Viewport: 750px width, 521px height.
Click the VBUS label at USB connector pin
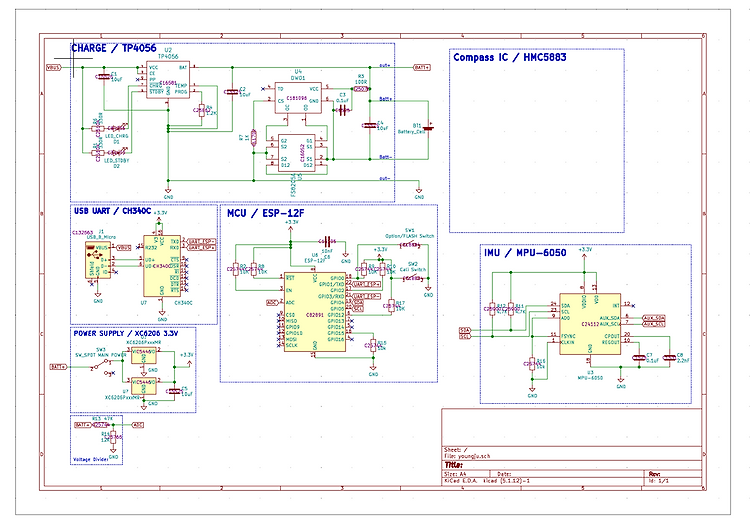[x=124, y=248]
